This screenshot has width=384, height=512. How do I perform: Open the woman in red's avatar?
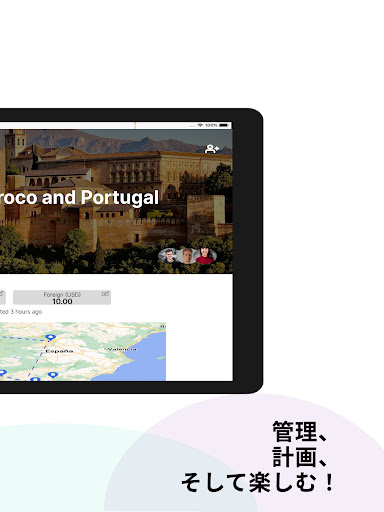206,256
